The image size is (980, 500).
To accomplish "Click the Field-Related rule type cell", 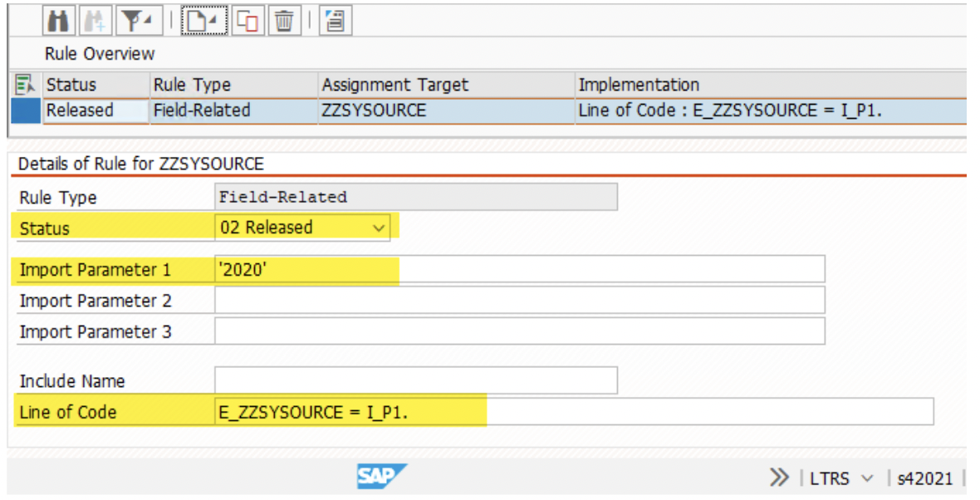I will point(233,110).
